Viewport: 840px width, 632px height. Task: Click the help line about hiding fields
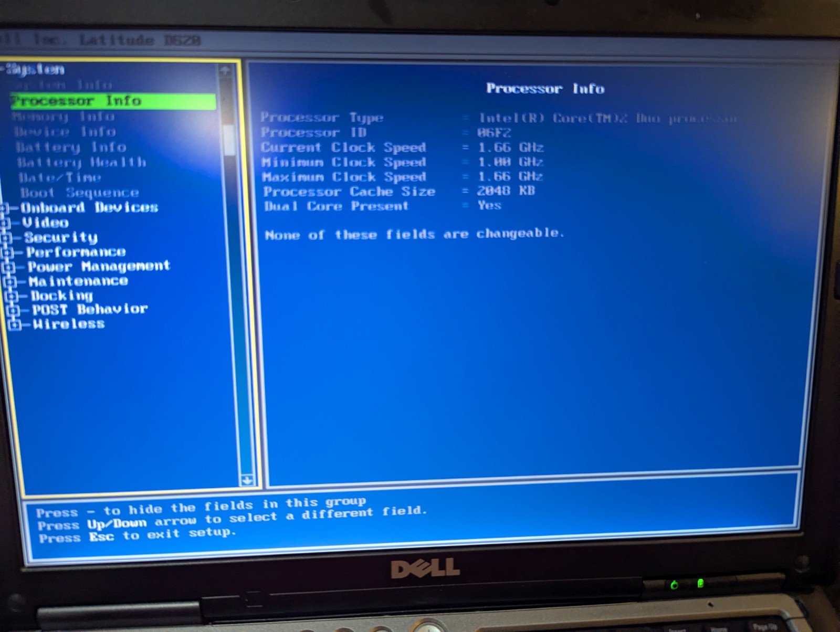click(x=201, y=507)
